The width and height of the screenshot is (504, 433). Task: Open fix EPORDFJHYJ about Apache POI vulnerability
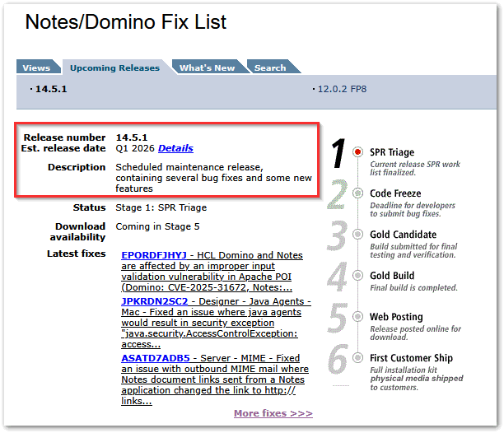click(212, 271)
